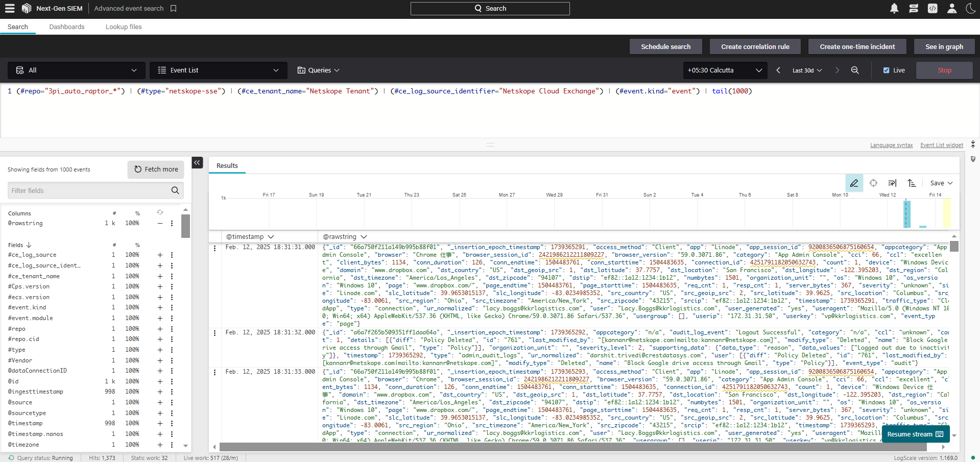Click the crosshair target icon in results toolbar
This screenshot has height=462, width=980.
pos(873,183)
